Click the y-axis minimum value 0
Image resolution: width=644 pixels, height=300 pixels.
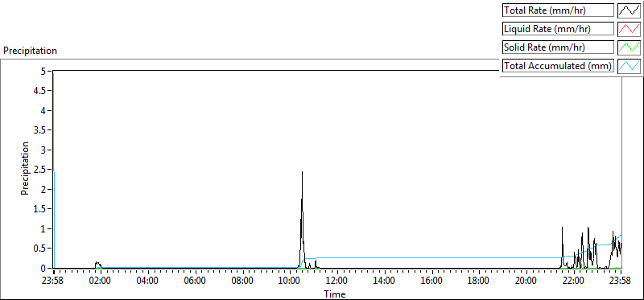coord(43,268)
